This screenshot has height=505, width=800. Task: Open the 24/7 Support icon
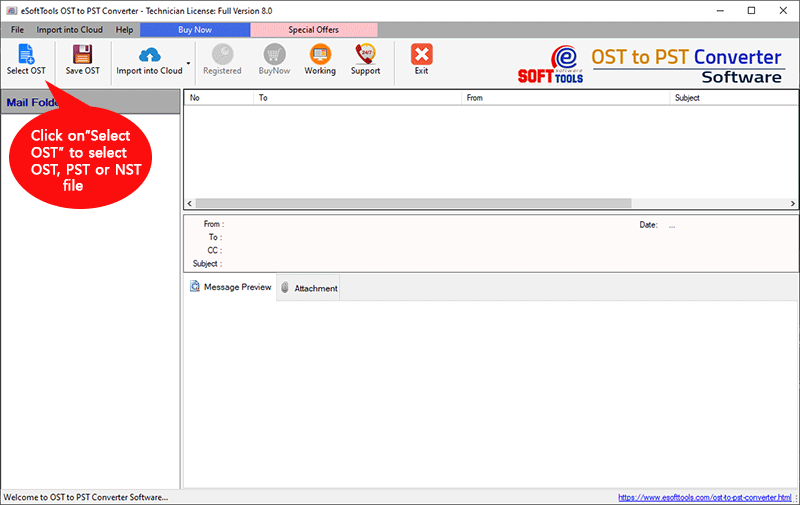pos(365,55)
